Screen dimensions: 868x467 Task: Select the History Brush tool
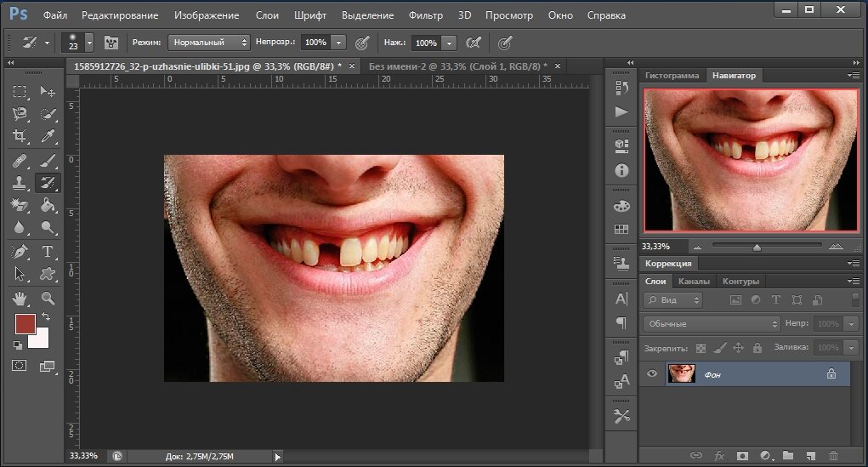tap(48, 183)
